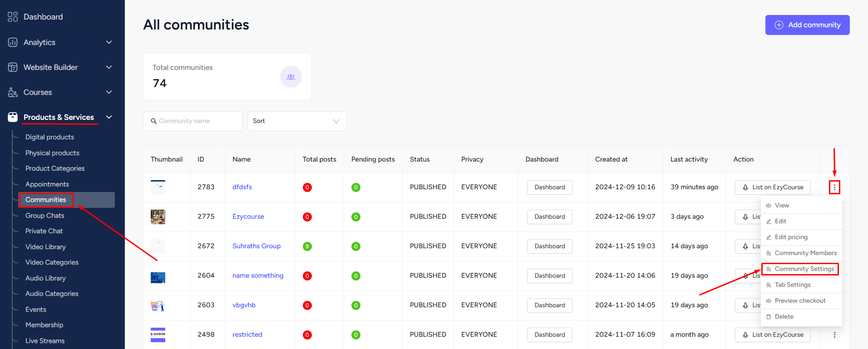
Task: Open Community Members from the menu
Action: click(801, 253)
